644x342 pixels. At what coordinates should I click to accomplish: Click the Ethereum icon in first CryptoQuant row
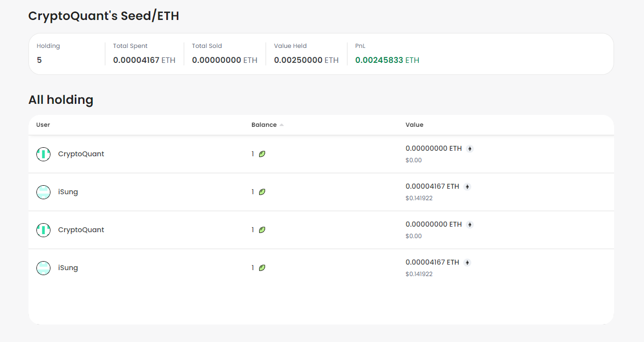pyautogui.click(x=470, y=149)
